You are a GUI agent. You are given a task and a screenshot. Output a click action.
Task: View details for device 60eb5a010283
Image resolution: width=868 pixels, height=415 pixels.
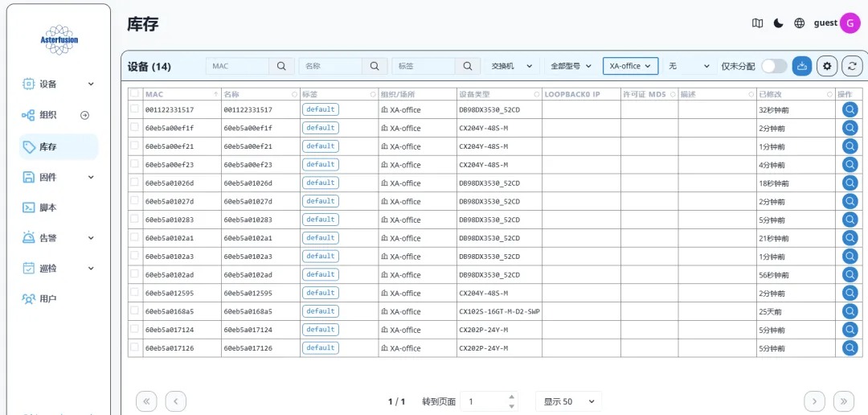[850, 220]
